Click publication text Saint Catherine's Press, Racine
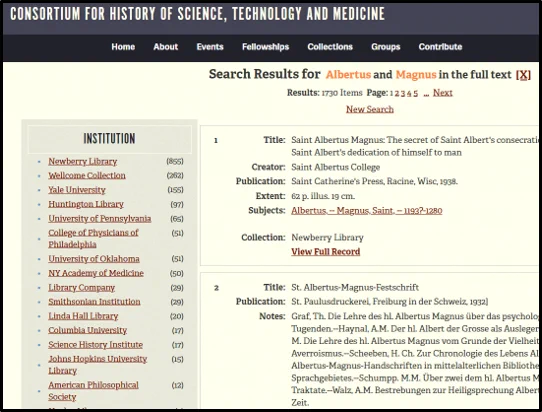Viewport: 542px width, 412px height. [374, 181]
